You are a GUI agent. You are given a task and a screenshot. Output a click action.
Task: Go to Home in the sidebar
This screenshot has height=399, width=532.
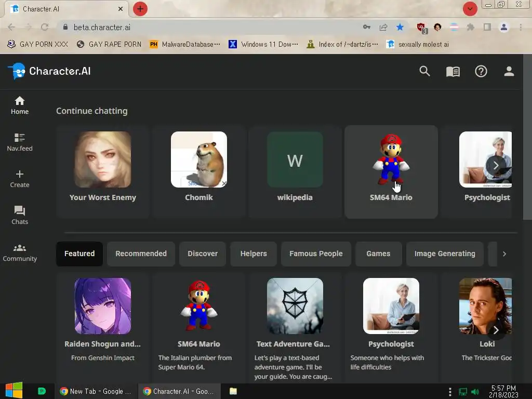[x=20, y=105]
